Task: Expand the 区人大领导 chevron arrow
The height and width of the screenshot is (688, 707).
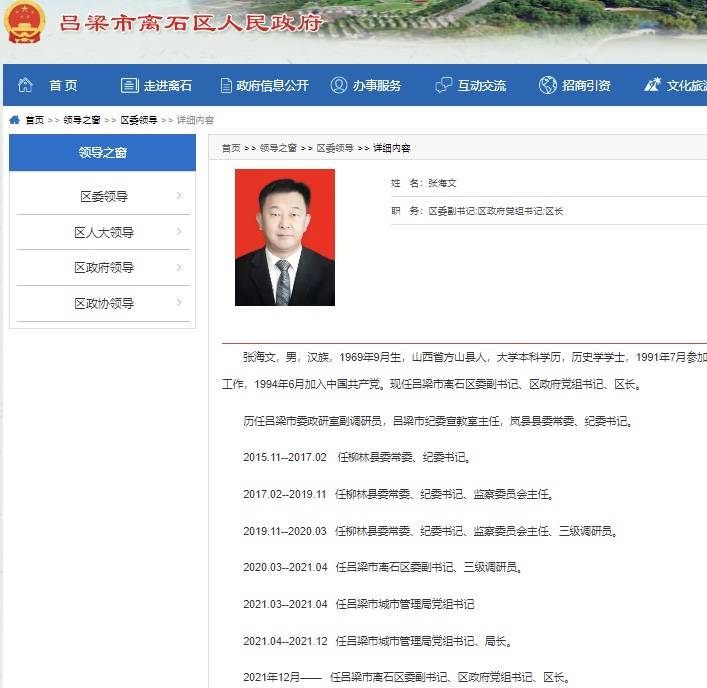Action: pyautogui.click(x=179, y=232)
